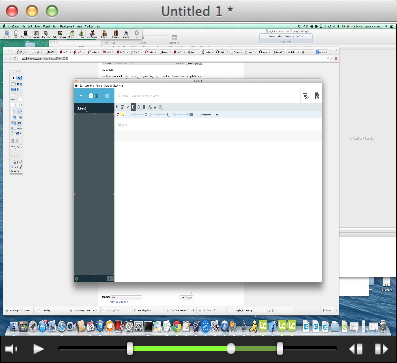
Task: Click the flag icon at panel's top right
Action: (317, 96)
